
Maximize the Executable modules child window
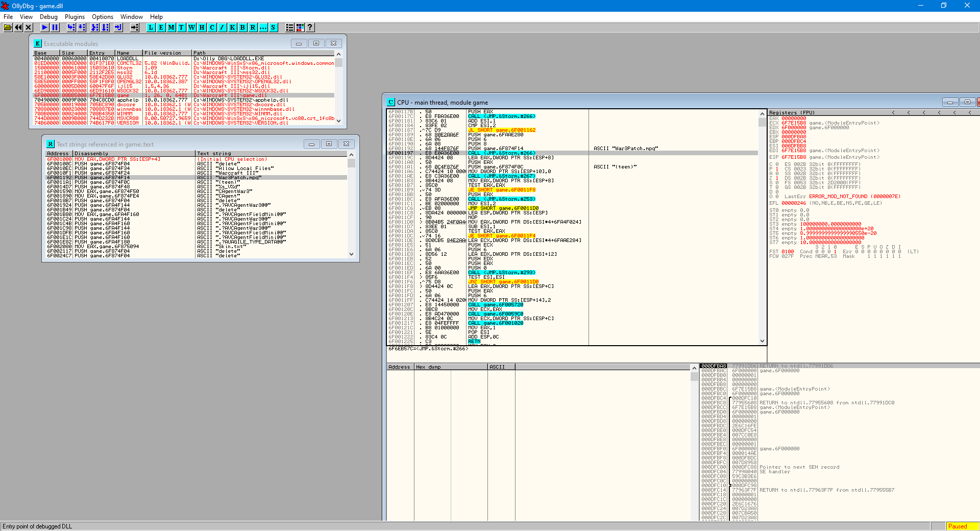[x=316, y=43]
